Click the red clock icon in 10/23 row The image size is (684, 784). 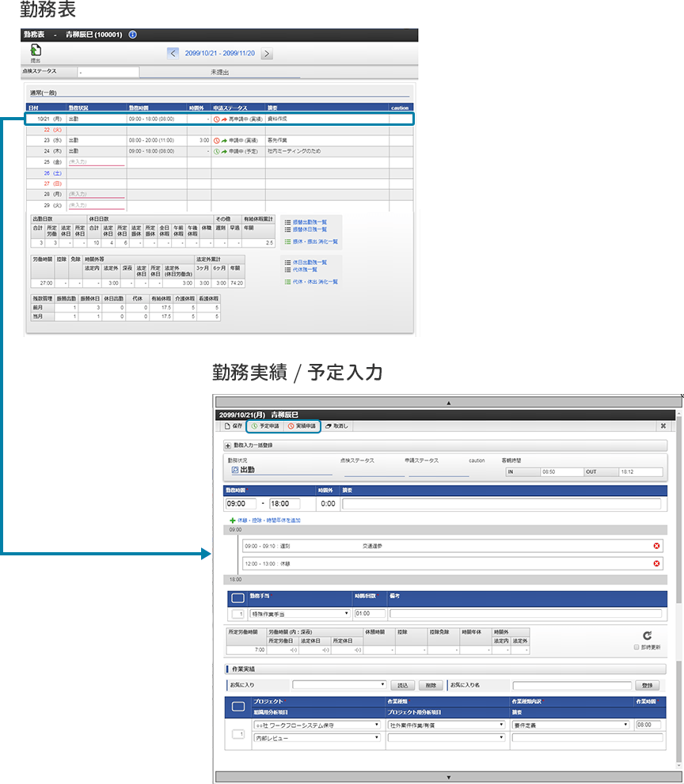pos(217,141)
